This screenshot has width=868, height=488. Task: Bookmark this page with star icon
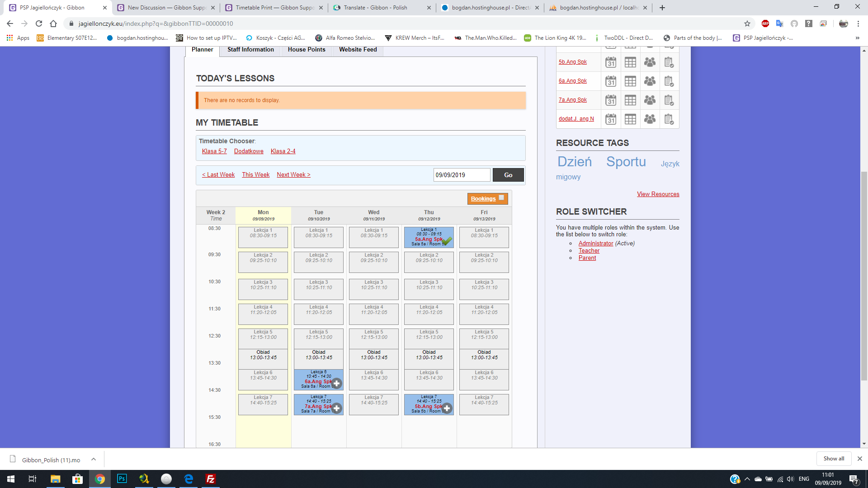[747, 23]
